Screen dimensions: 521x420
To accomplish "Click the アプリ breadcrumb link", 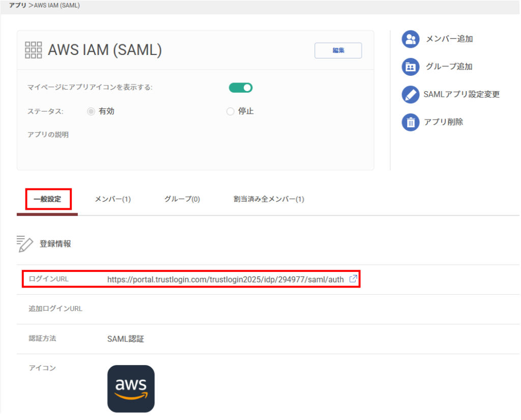I will (17, 6).
